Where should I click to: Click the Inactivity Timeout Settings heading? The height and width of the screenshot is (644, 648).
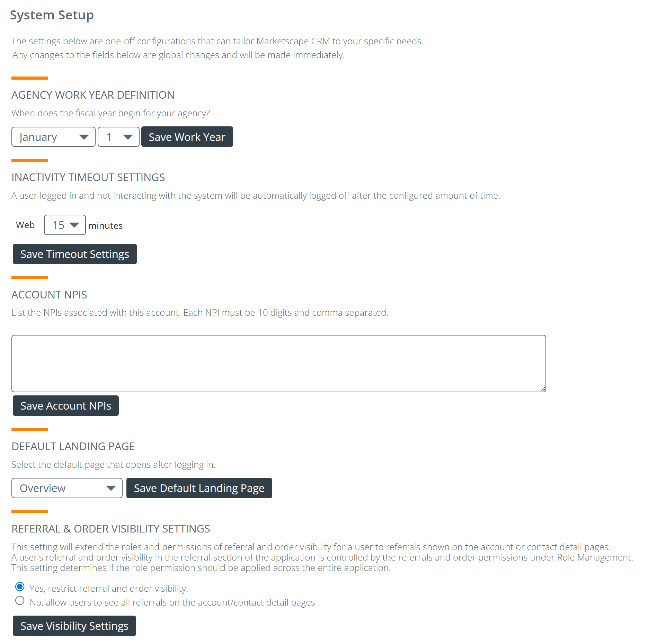[88, 178]
